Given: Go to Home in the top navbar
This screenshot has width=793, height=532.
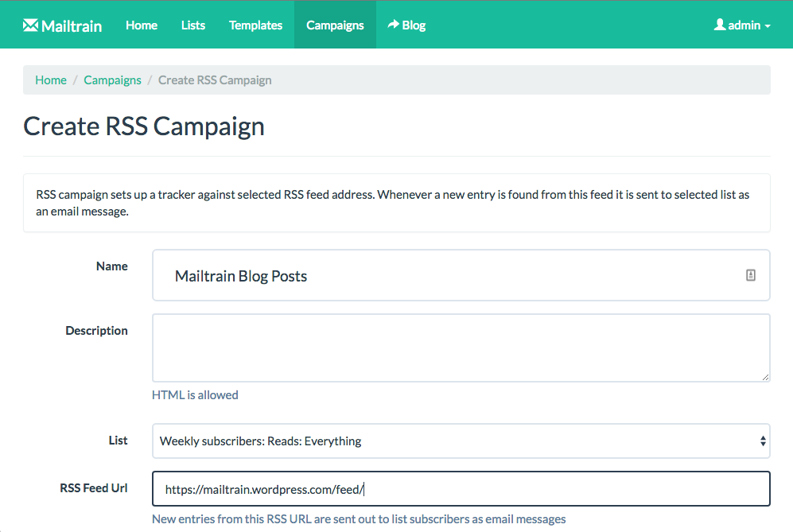Looking at the screenshot, I should pos(142,25).
